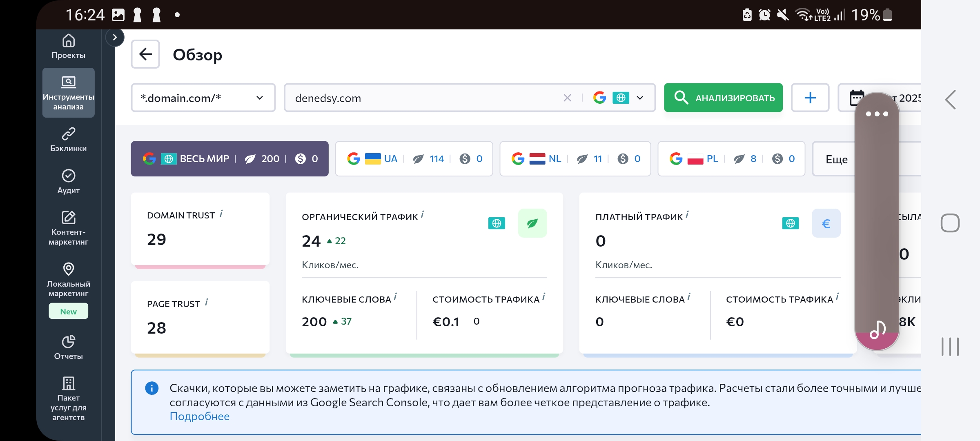Toggle organic traffic leaf icon view
The height and width of the screenshot is (441, 980).
click(532, 223)
